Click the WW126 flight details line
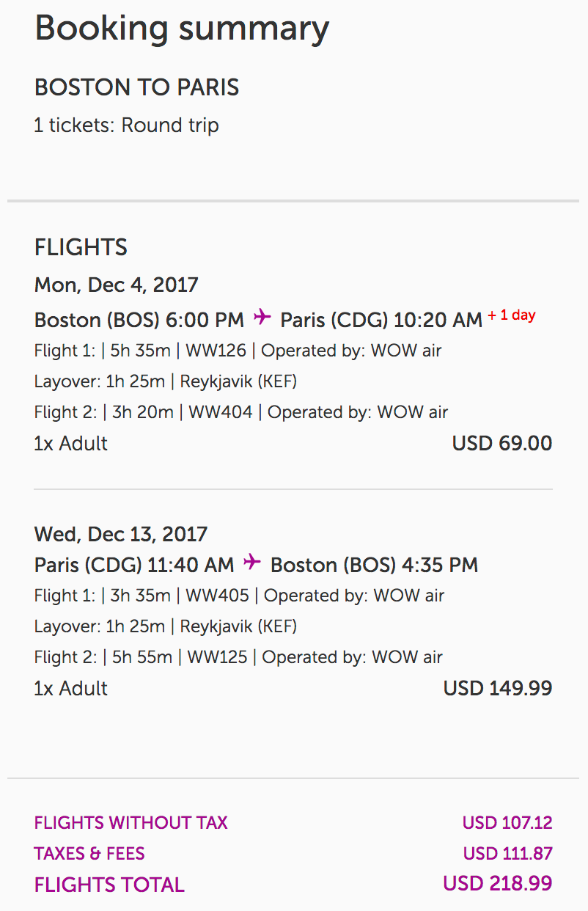 click(238, 351)
